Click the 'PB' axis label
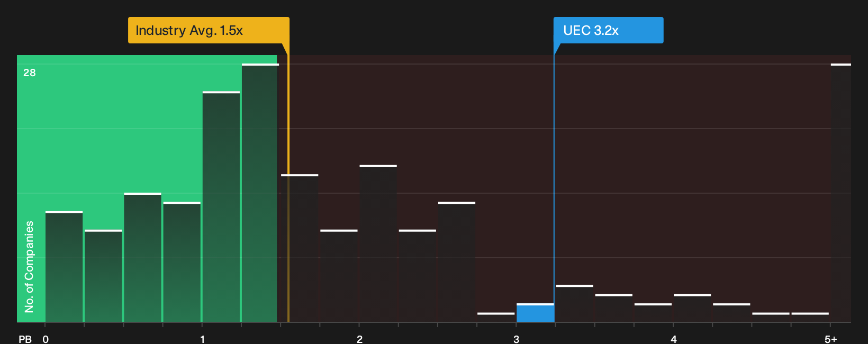868x344 pixels. click(x=25, y=339)
